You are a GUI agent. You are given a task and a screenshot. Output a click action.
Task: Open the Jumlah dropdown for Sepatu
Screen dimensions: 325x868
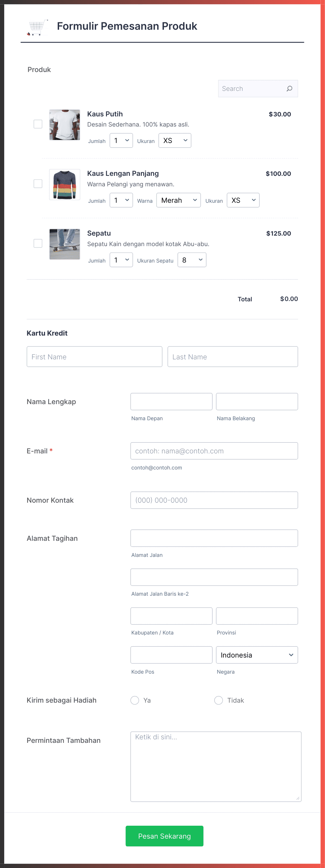[x=121, y=260]
